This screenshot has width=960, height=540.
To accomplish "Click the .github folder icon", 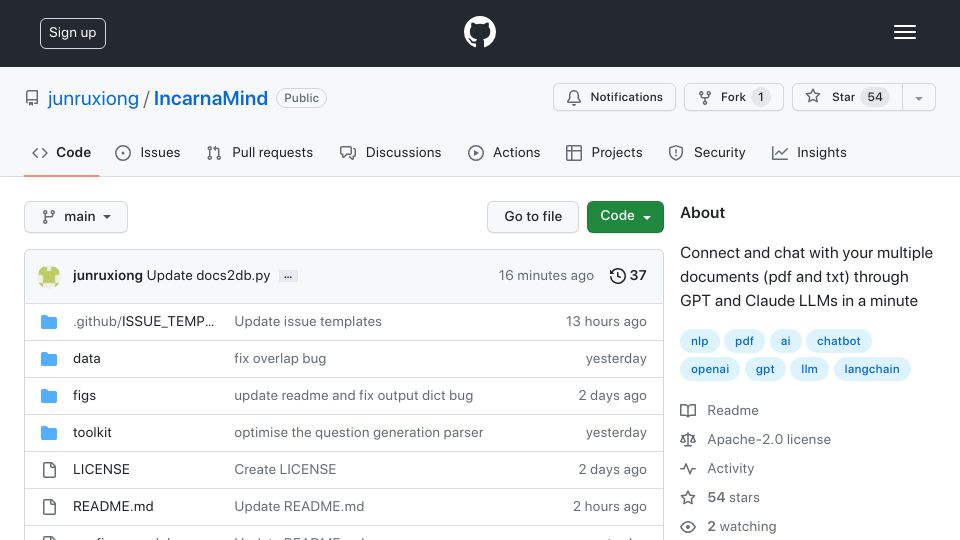I will (49, 321).
